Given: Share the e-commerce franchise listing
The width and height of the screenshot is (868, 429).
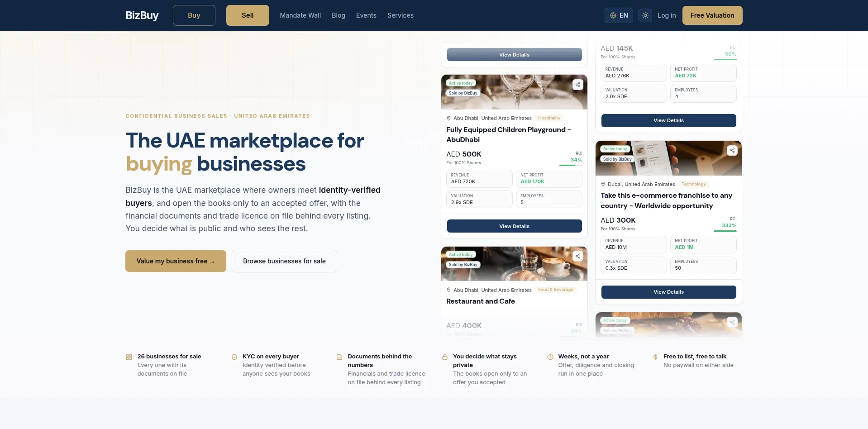Looking at the screenshot, I should (732, 150).
